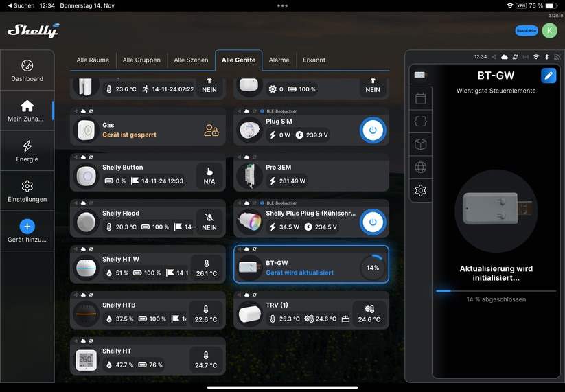Open the Shelly Flood device name
The height and width of the screenshot is (392, 565).
click(x=121, y=214)
